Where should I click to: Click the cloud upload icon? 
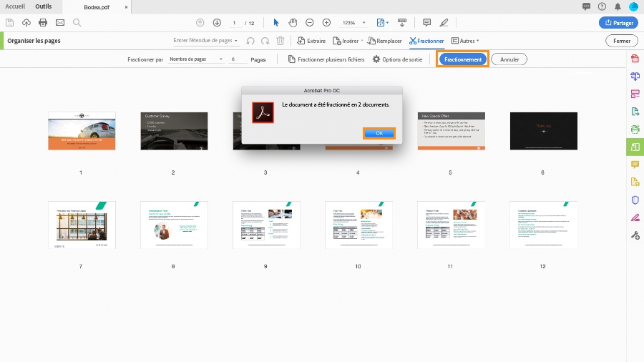[x=26, y=23]
